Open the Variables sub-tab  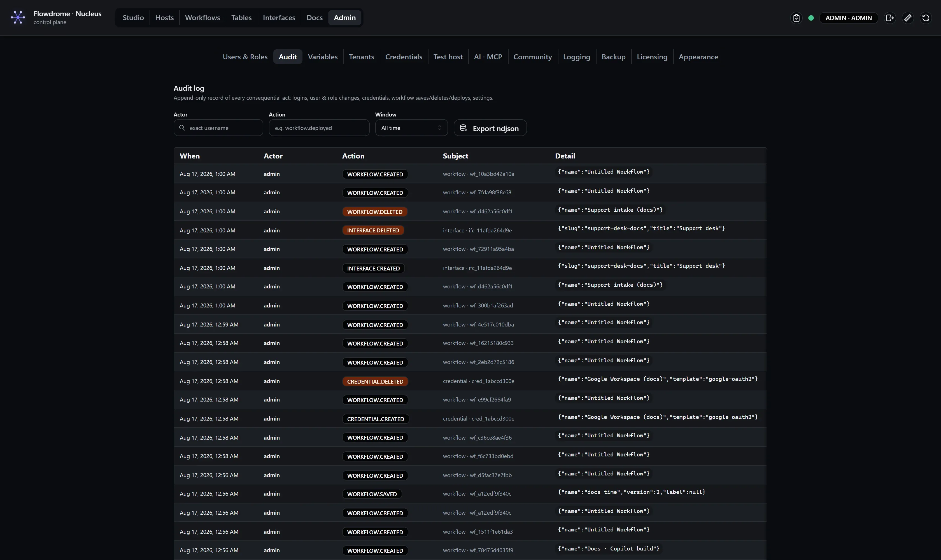click(x=323, y=57)
